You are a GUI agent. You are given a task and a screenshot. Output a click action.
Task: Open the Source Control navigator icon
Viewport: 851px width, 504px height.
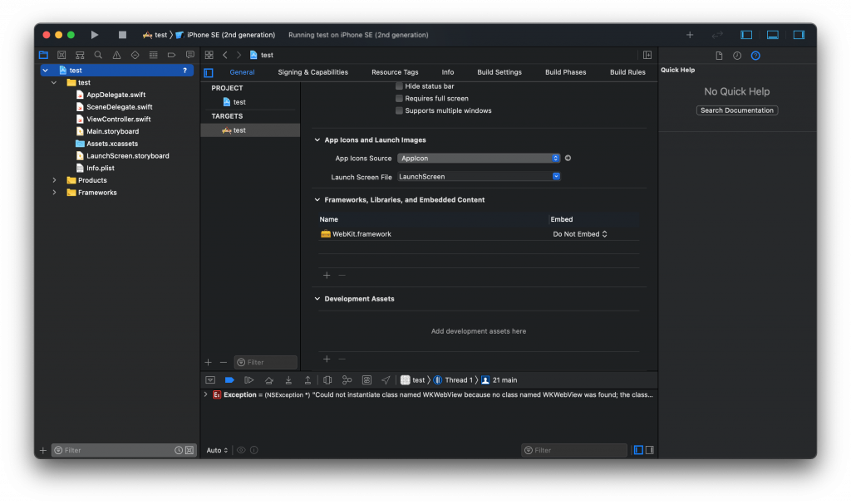click(61, 55)
